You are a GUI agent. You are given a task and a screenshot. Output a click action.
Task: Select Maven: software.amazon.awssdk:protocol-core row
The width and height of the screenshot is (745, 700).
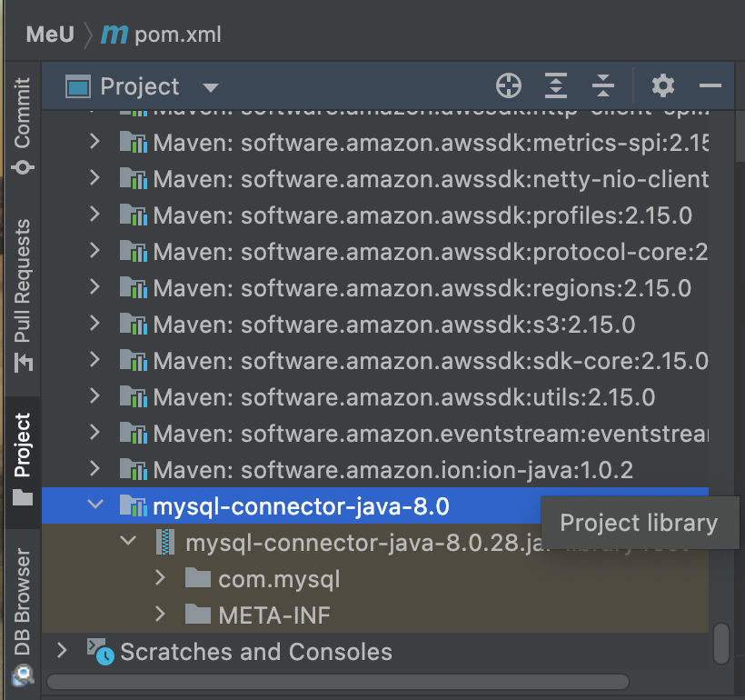375,252
